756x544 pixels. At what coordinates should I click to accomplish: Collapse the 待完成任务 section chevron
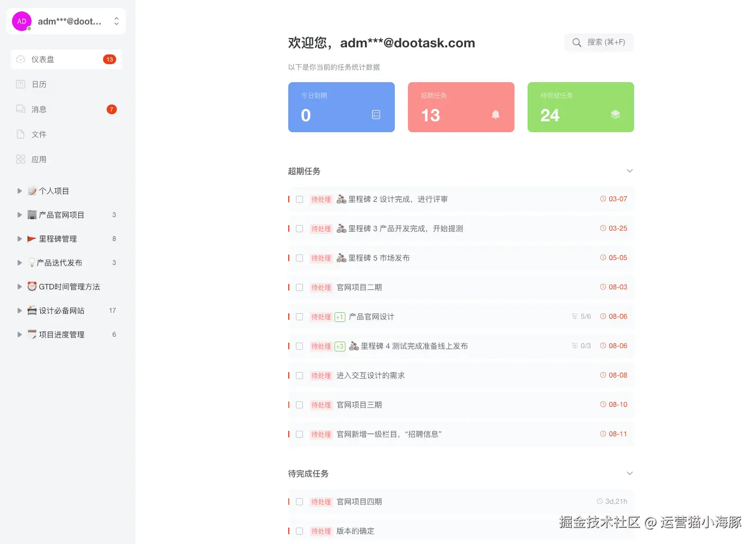[x=630, y=473]
